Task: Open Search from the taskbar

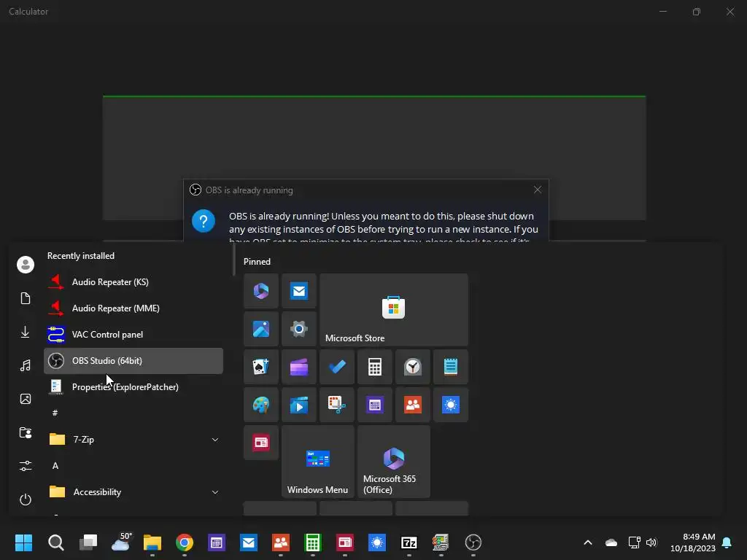Action: coord(55,542)
